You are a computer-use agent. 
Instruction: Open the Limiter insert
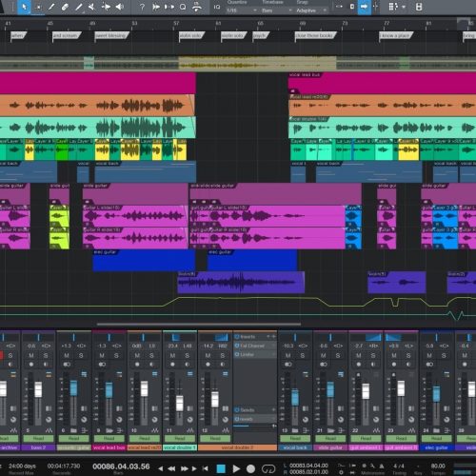pyautogui.click(x=255, y=354)
